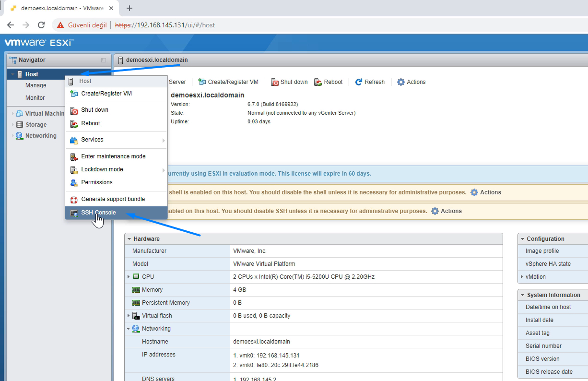Click the Hostname value demoesxi.localdomain
The image size is (588, 381).
point(261,342)
